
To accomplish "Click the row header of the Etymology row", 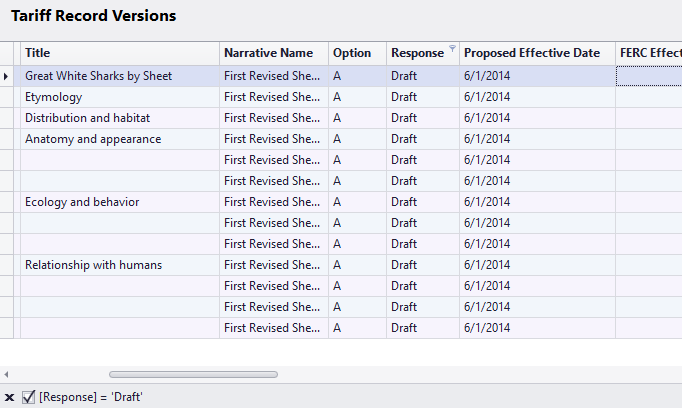I will tap(7, 97).
